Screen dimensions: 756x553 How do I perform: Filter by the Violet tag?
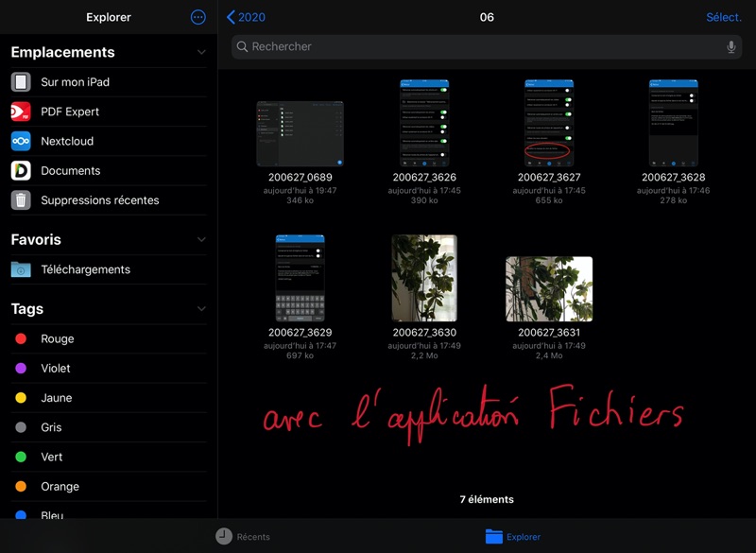[x=55, y=369]
